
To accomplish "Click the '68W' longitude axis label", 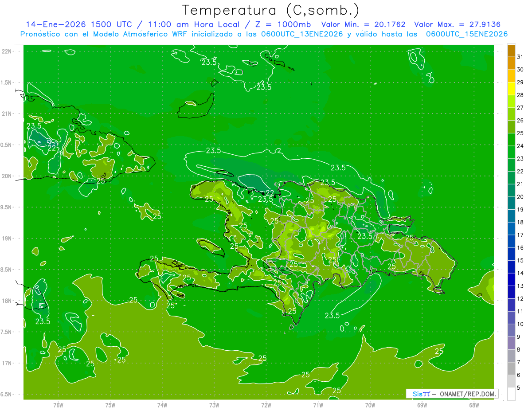I will point(473,405).
